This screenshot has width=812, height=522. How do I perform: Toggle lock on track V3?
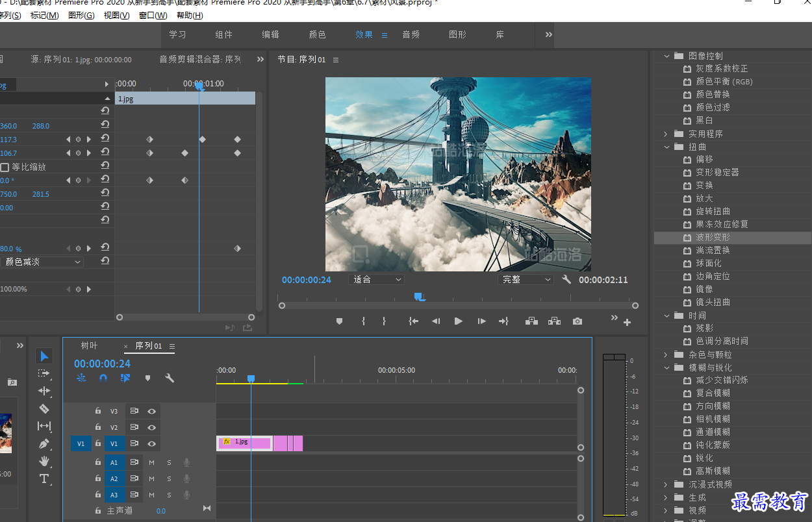pos(98,411)
